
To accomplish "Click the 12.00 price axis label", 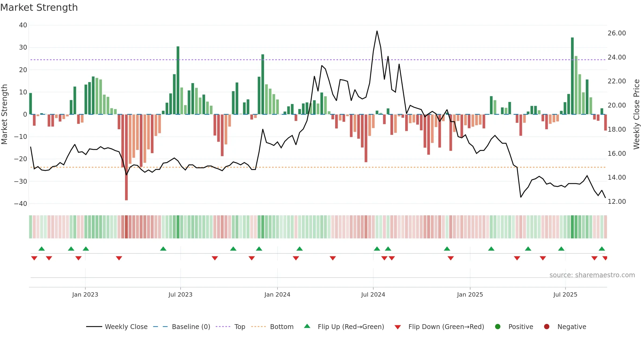I will [617, 202].
